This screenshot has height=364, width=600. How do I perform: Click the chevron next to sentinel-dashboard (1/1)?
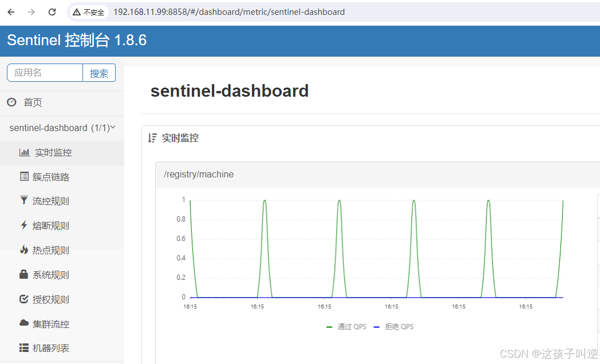coord(113,127)
